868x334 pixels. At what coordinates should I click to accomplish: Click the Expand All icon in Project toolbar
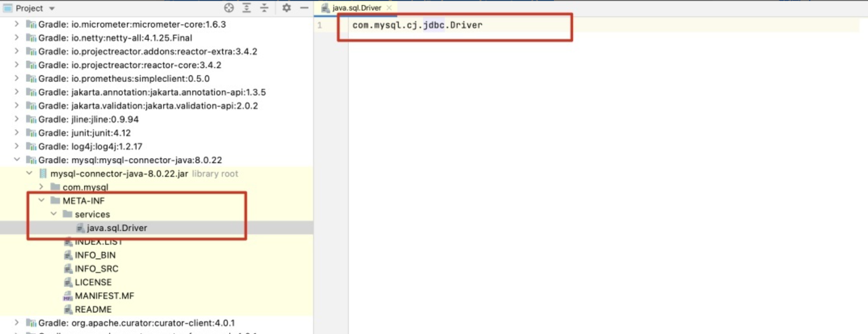[x=247, y=8]
